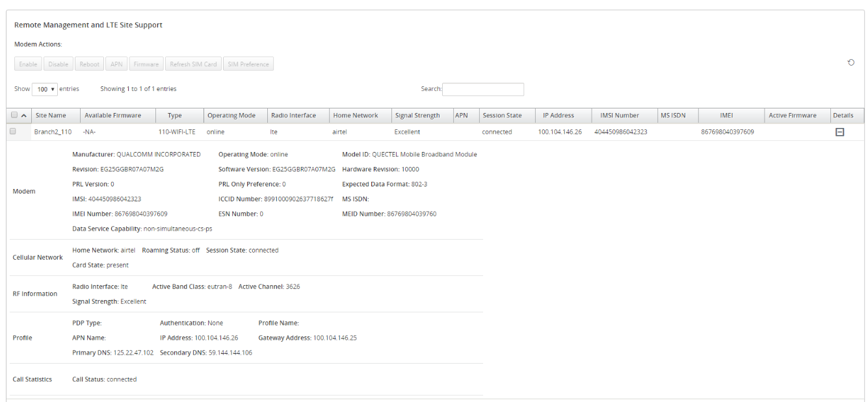Click the Excellent signal strength table cell
The height and width of the screenshot is (402, 868).
point(407,132)
